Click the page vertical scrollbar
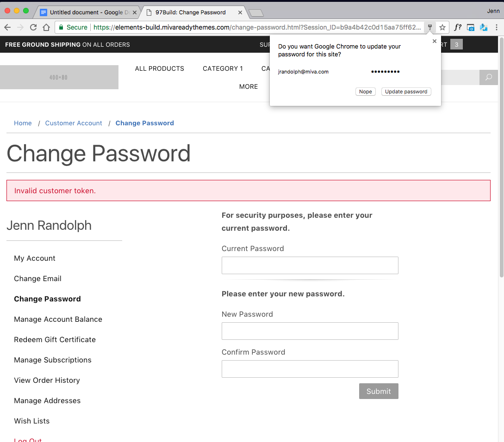 pyautogui.click(x=501, y=157)
